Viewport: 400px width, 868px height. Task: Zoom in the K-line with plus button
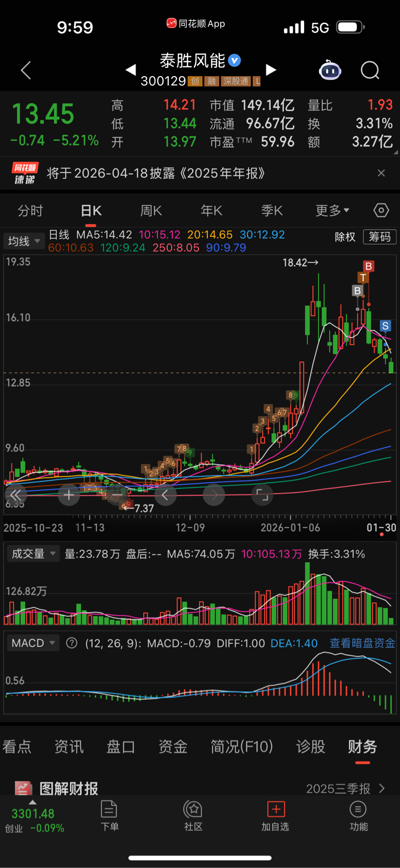point(69,495)
